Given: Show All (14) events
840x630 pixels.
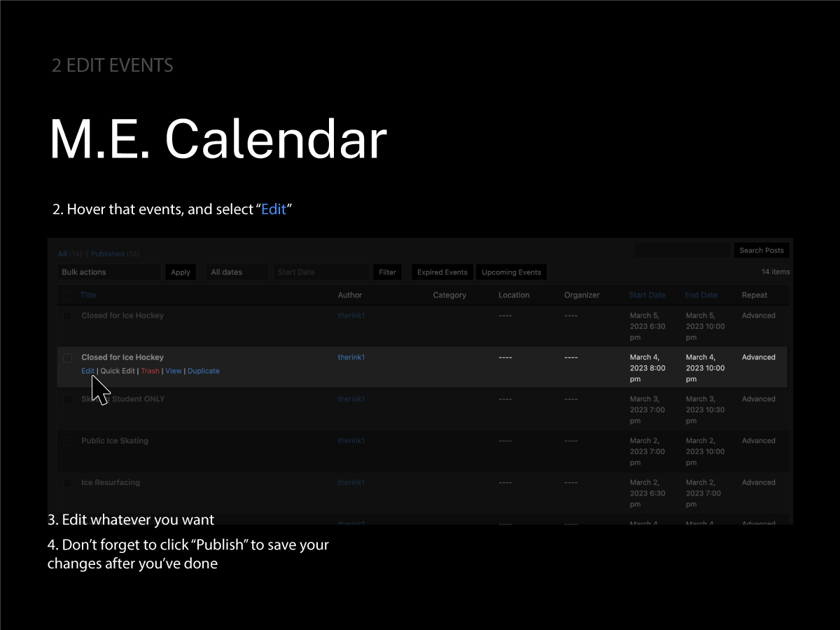Looking at the screenshot, I should click(x=71, y=254).
